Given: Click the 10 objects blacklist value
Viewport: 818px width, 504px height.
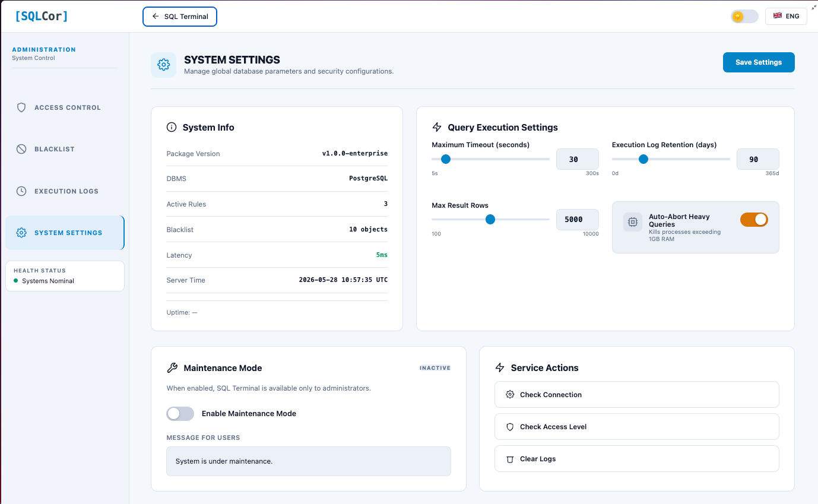Looking at the screenshot, I should tap(369, 230).
